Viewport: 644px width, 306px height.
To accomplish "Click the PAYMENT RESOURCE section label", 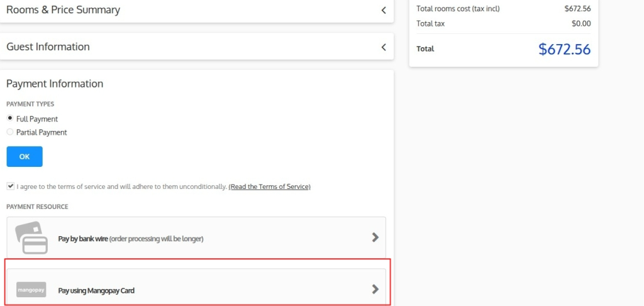I will click(37, 207).
